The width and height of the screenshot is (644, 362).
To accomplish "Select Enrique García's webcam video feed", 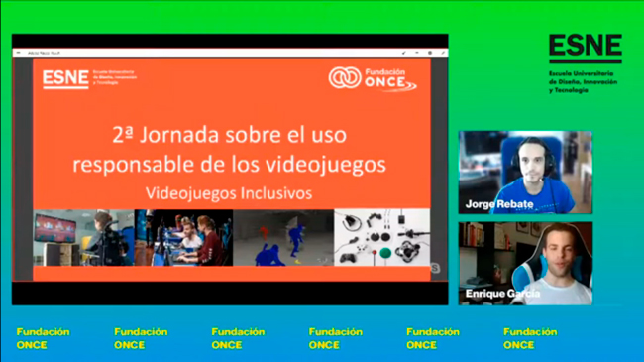I will 525,263.
